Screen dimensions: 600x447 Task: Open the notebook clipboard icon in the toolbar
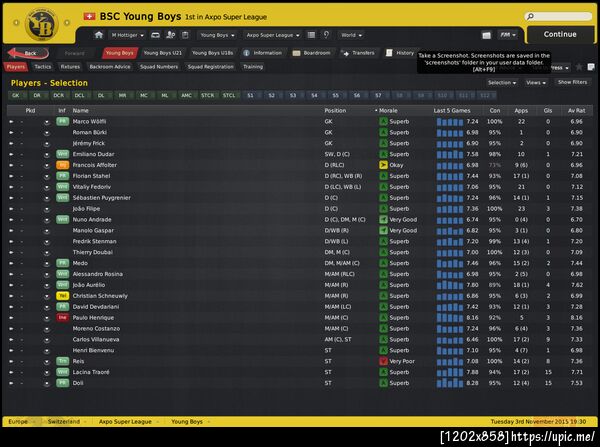[185, 35]
